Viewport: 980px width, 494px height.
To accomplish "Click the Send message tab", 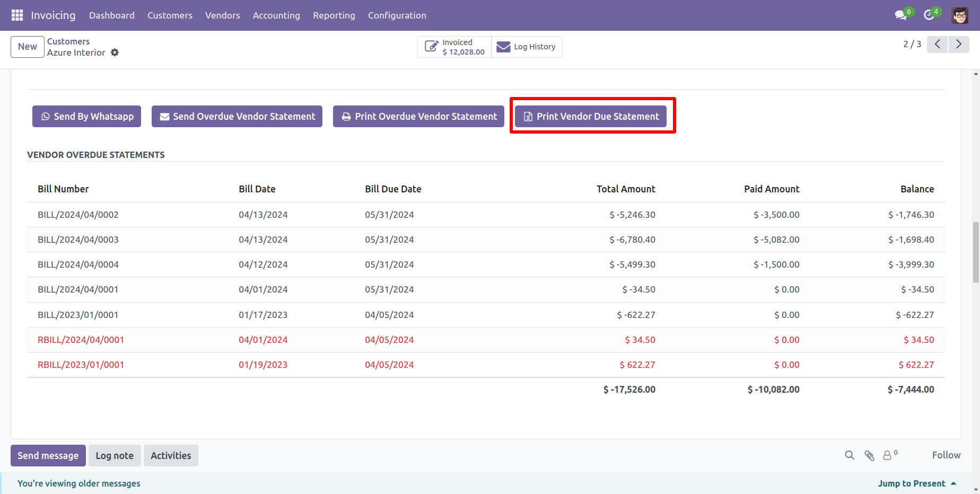I will point(48,456).
